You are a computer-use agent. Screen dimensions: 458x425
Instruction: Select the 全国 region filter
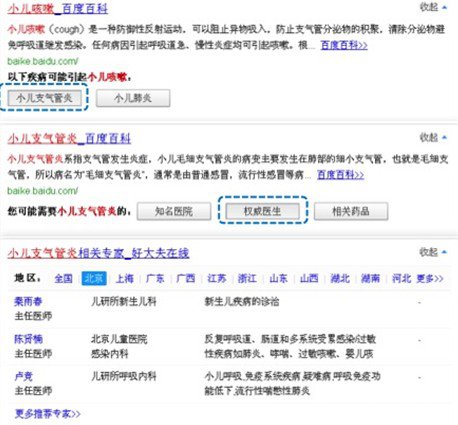pos(63,278)
